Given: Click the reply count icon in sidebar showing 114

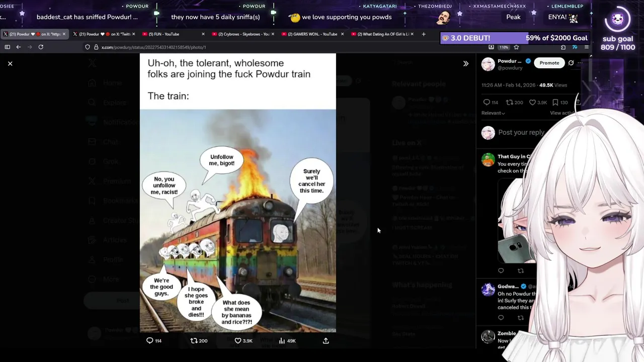Looking at the screenshot, I should [x=487, y=102].
